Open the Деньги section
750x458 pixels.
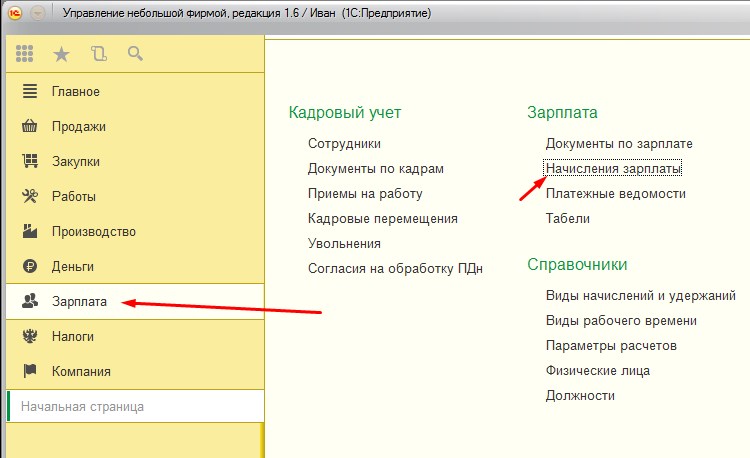pyautogui.click(x=73, y=266)
